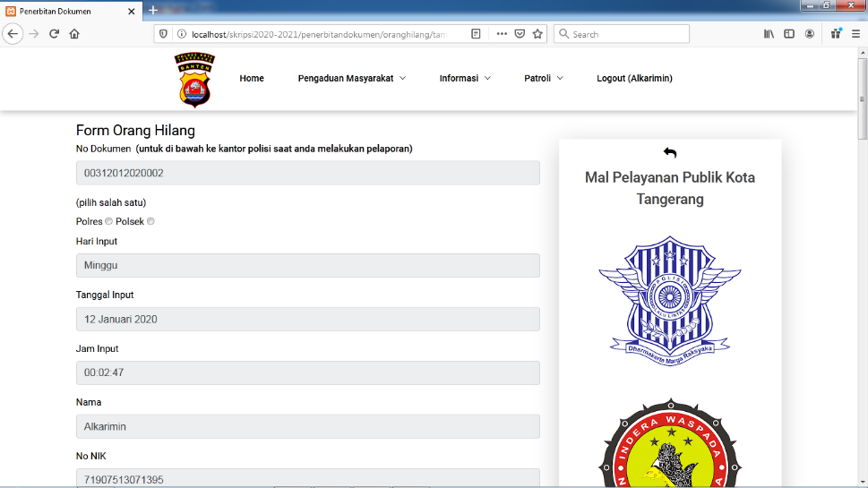
Task: Click the browser Search box
Action: [622, 34]
